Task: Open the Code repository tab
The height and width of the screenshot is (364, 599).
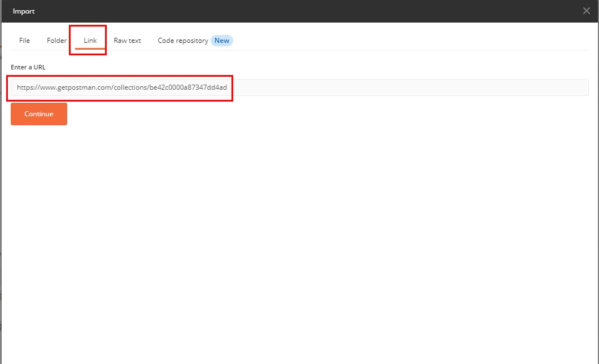Action: (182, 41)
